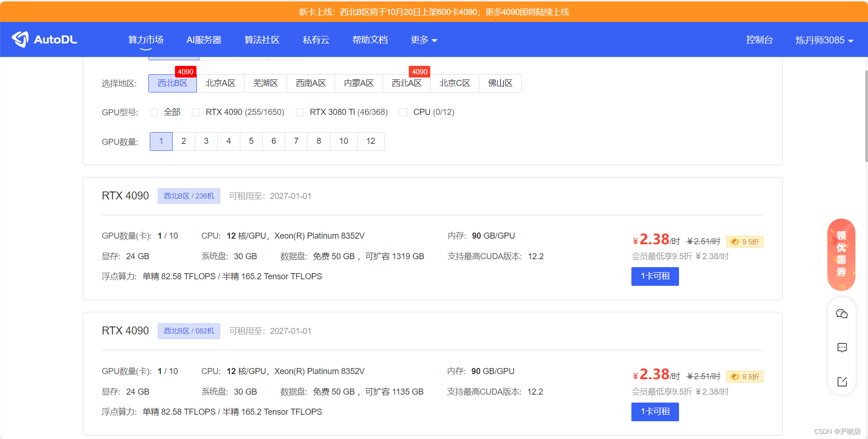Set GPU count to 12
The width and height of the screenshot is (868, 439).
coord(371,141)
